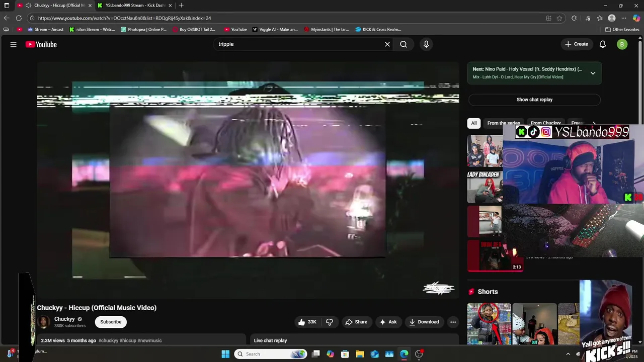Select From the series filter chip
644x362 pixels.
[x=504, y=123]
